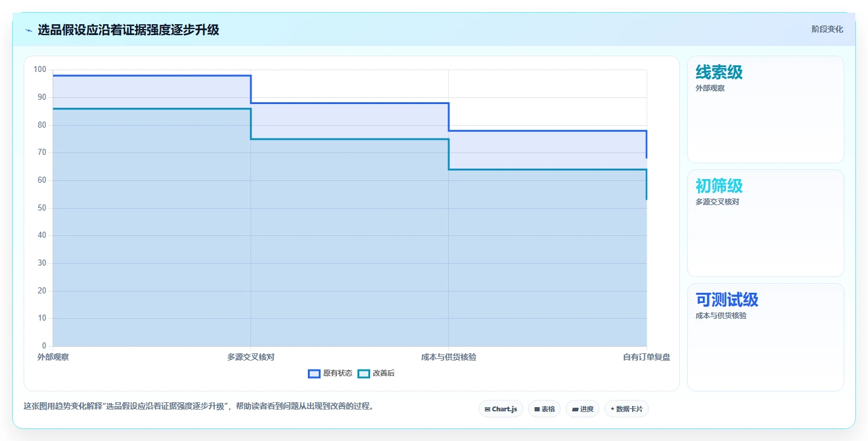Image resolution: width=868 pixels, height=441 pixels.
Task: Click the 数据卡片 tag
Action: coord(627,409)
